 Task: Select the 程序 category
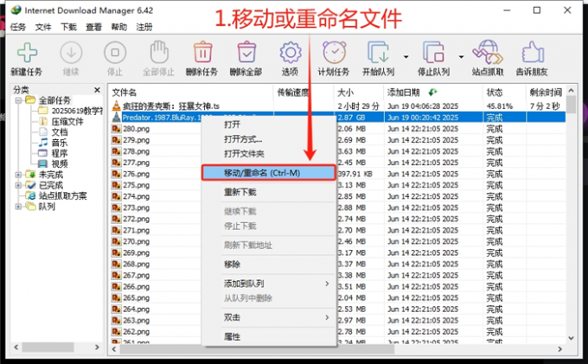tap(60, 153)
